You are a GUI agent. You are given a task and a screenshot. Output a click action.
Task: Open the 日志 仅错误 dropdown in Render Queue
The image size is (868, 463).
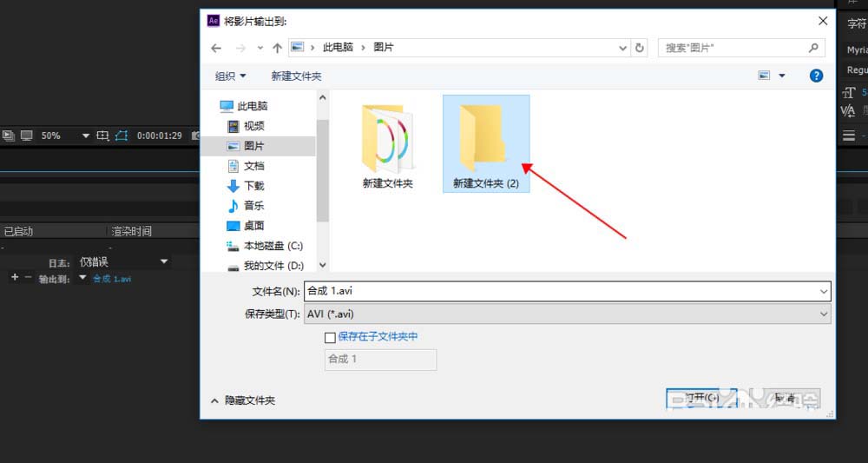(x=123, y=261)
